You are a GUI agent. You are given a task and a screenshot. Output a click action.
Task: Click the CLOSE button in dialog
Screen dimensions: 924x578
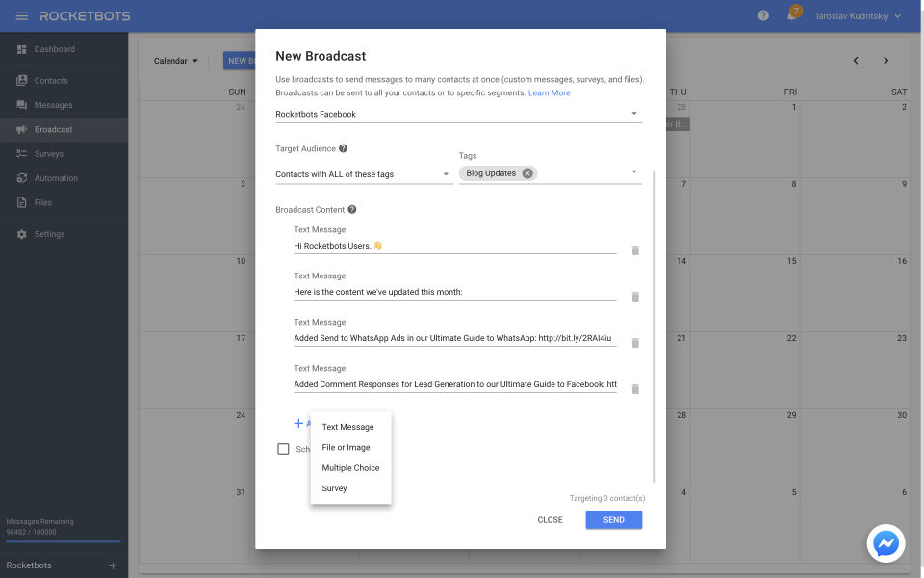click(550, 519)
